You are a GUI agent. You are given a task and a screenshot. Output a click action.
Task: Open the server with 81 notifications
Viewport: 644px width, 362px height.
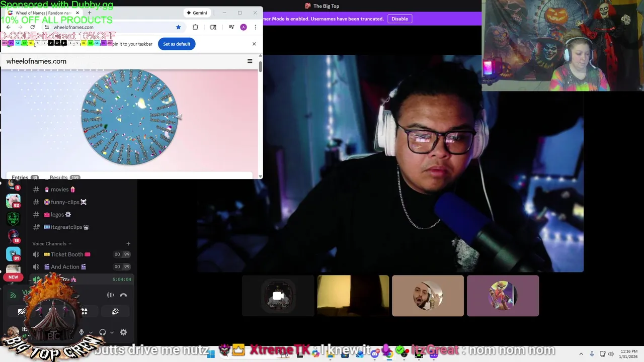click(x=13, y=254)
